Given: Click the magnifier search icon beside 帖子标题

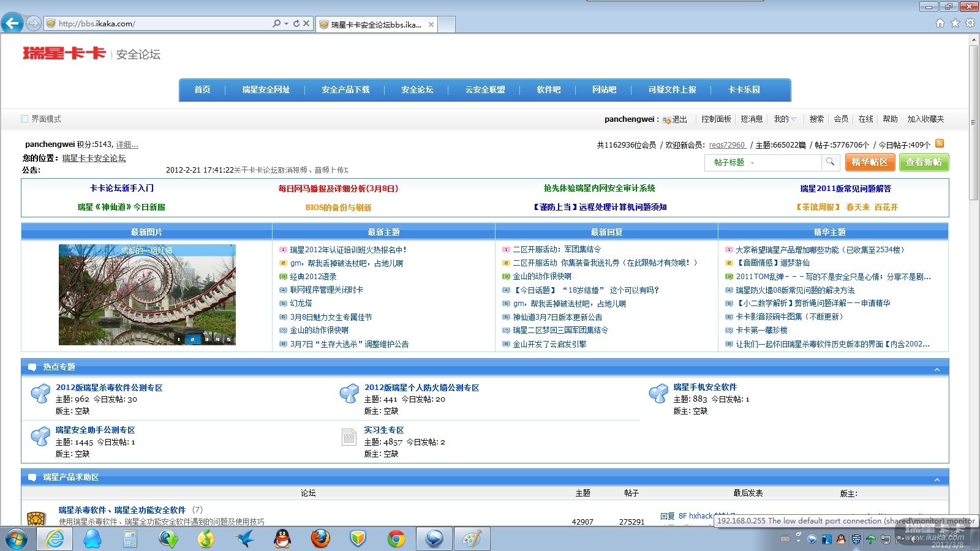Looking at the screenshot, I should click(830, 162).
